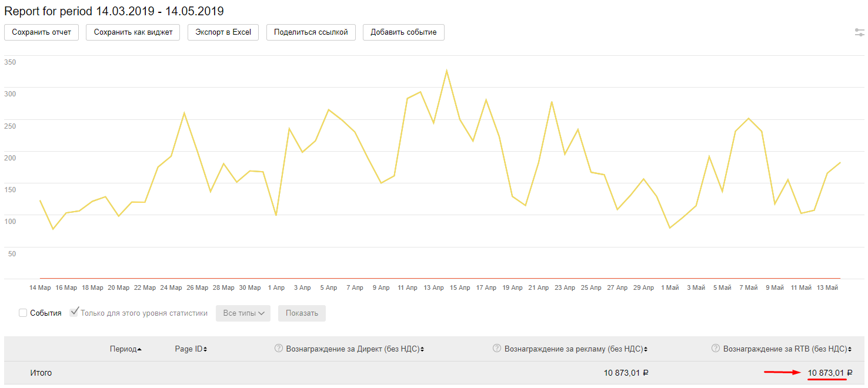Sort by Период column arrow
This screenshot has width=868, height=388.
[139, 349]
